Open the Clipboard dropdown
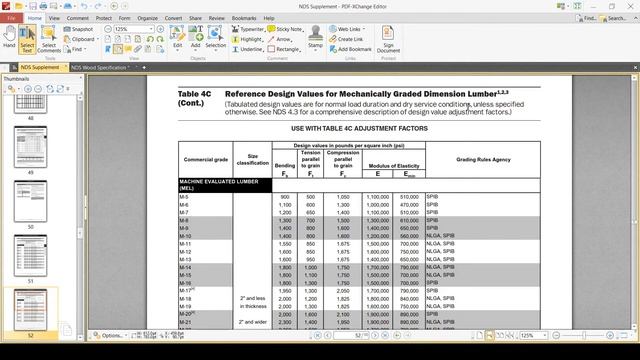This screenshot has height=360, width=640. 81,39
